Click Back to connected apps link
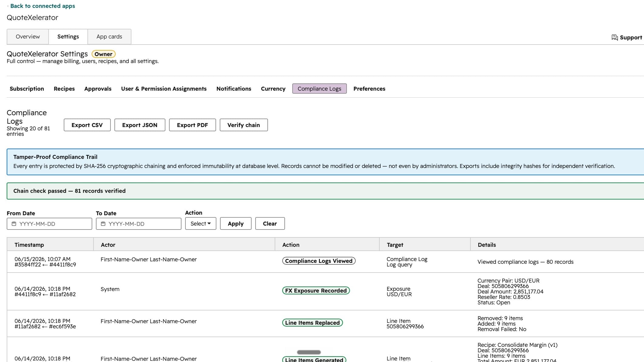 point(42,6)
